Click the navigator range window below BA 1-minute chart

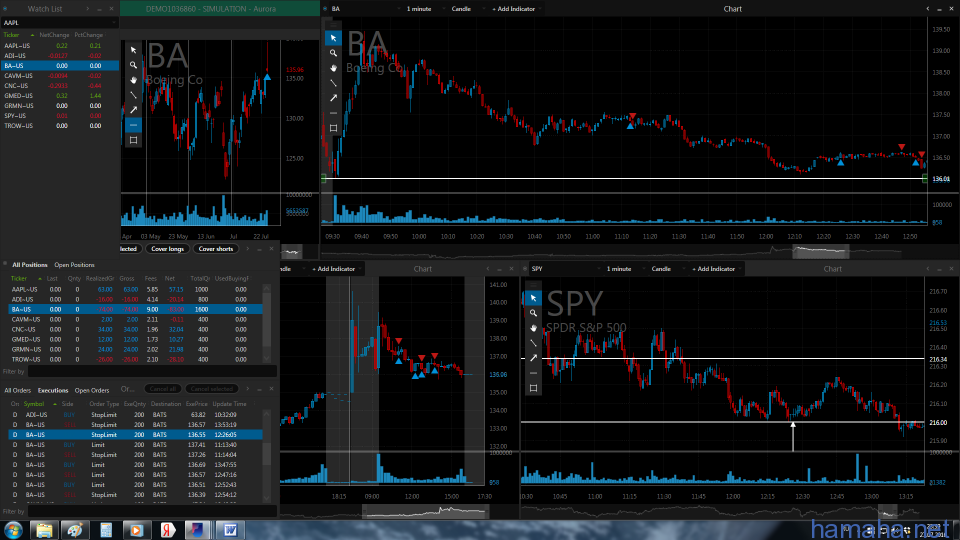coord(820,251)
